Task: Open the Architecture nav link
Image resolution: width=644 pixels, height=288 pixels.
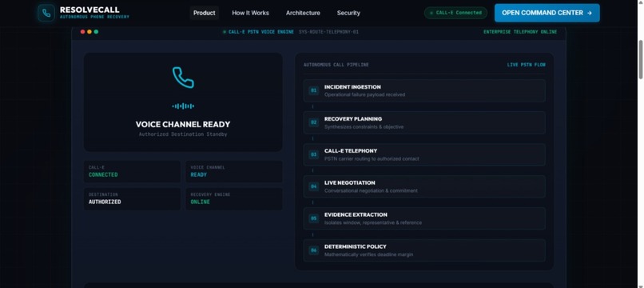Action: click(303, 13)
